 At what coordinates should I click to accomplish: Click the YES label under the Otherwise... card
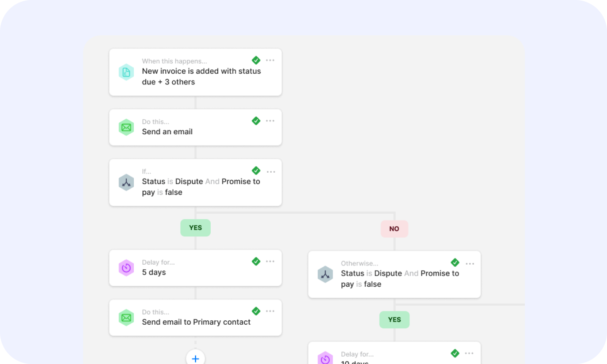coord(395,320)
